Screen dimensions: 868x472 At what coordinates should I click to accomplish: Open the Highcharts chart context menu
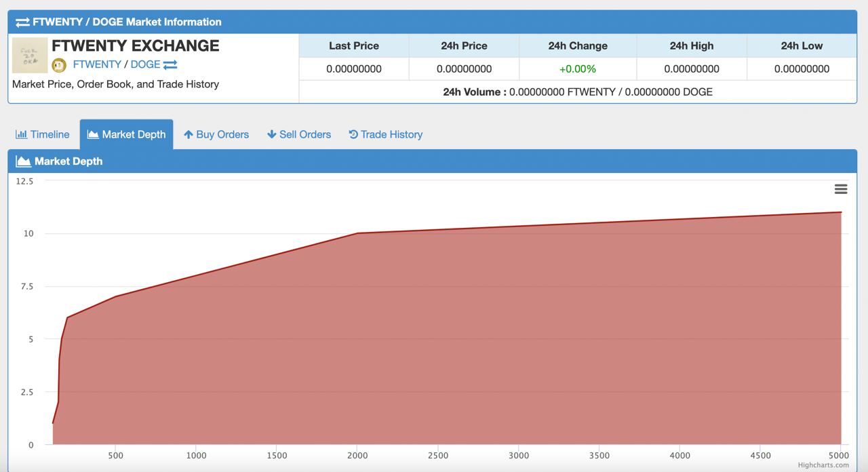pos(841,189)
